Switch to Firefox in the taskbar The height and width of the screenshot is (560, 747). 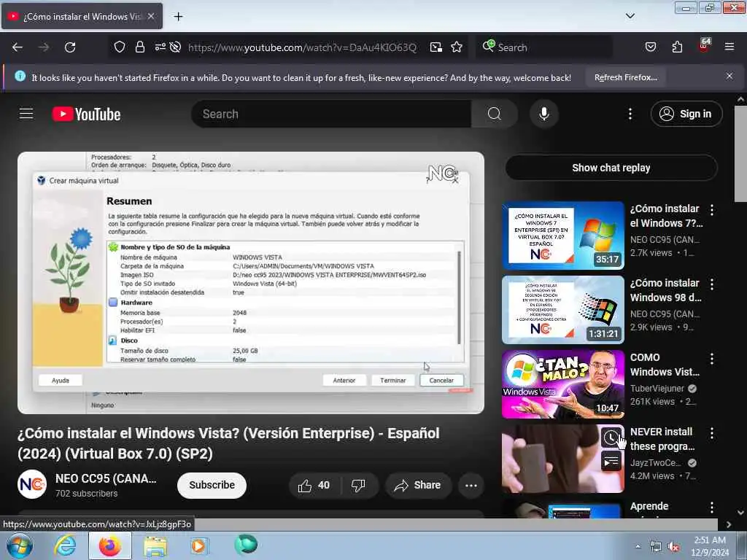[x=110, y=545]
